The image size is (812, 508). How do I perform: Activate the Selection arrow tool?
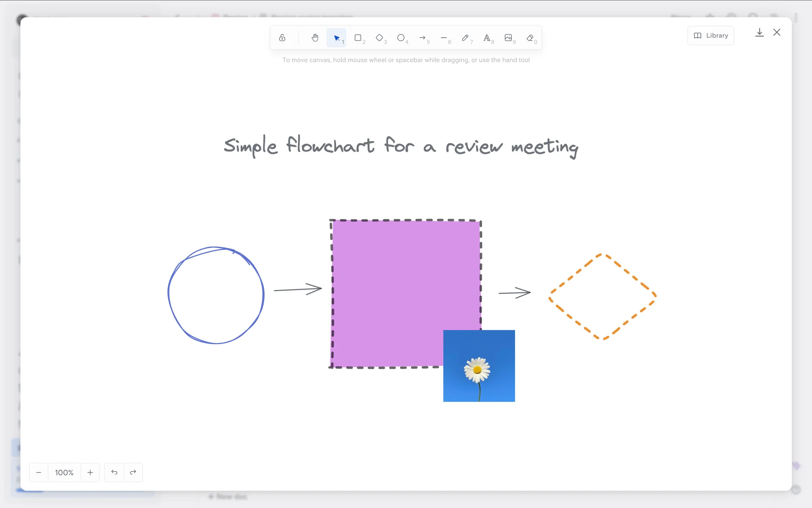pyautogui.click(x=337, y=38)
